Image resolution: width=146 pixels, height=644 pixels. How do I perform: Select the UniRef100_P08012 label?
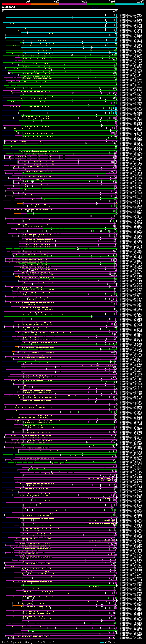coord(131,35)
